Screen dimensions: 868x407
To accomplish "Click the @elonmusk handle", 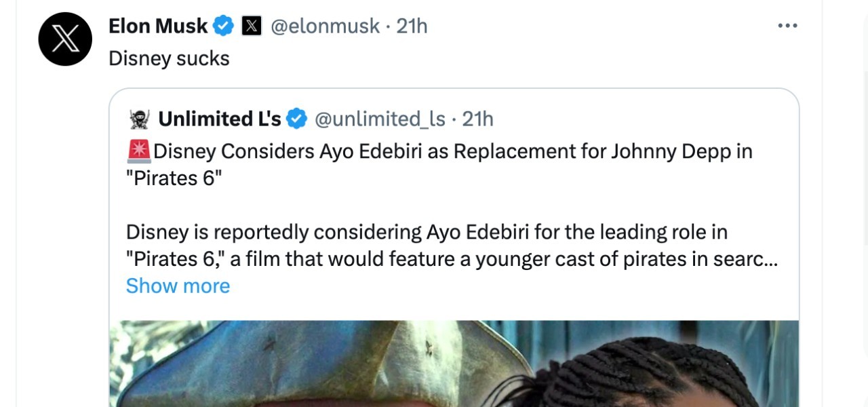I will 325,26.
